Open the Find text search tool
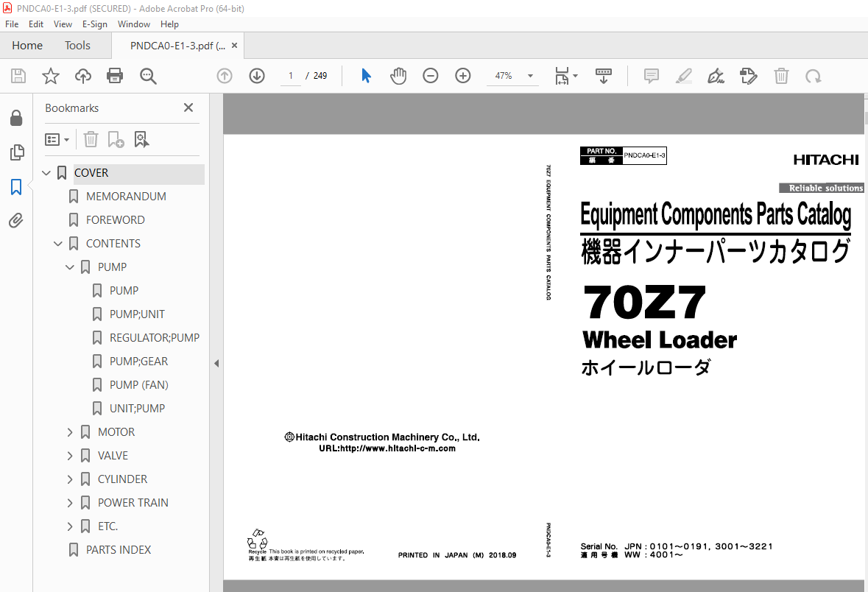 pos(148,76)
